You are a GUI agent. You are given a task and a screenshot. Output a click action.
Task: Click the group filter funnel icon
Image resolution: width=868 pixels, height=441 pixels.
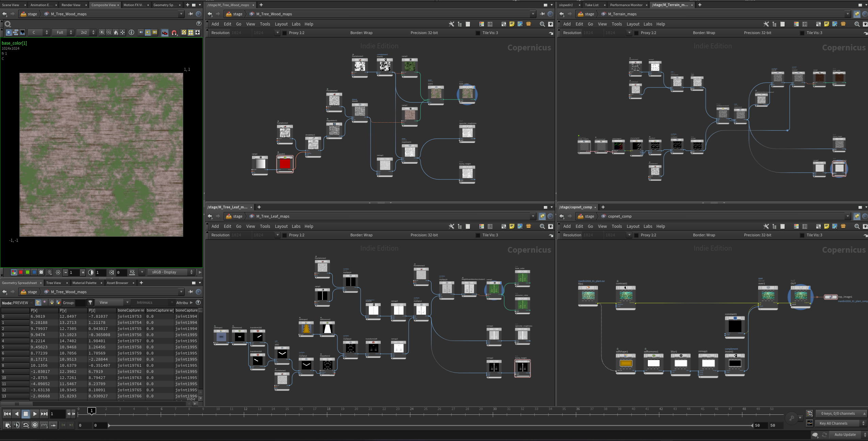[90, 302]
